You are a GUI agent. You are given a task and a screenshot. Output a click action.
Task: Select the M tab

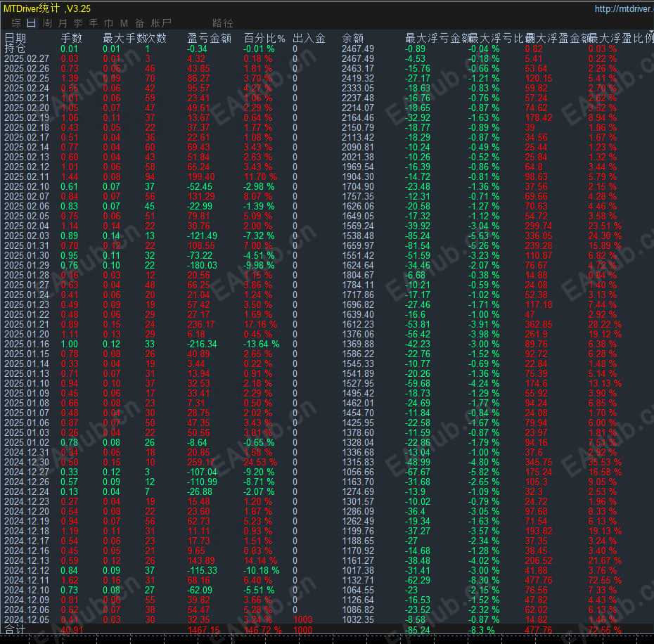tap(124, 23)
